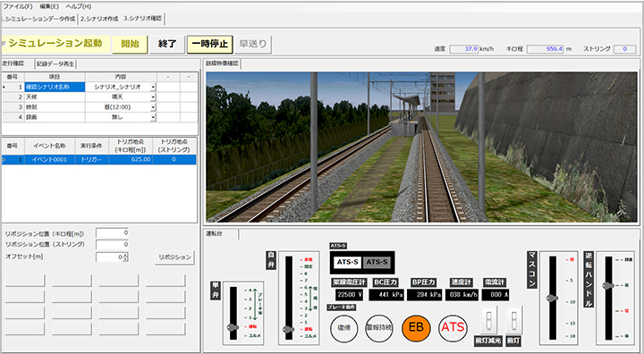Click the マスコン lever handle
This screenshot has height=354, width=644.
[x=553, y=299]
